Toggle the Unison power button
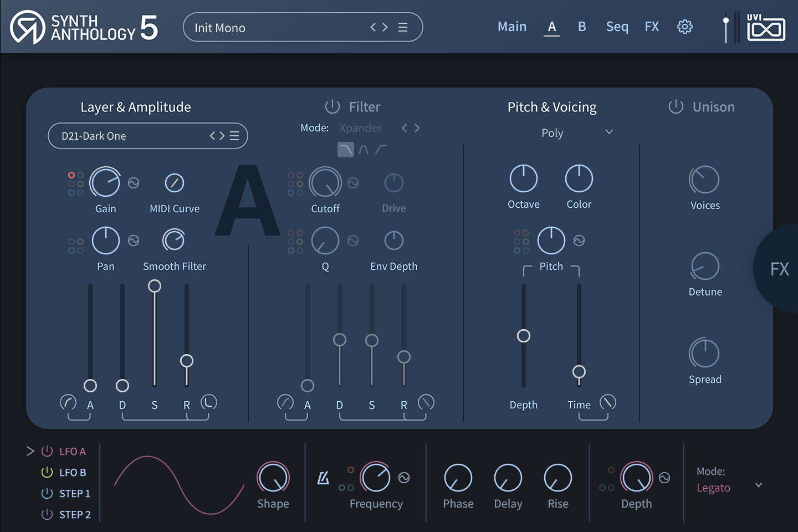 pyautogui.click(x=676, y=106)
